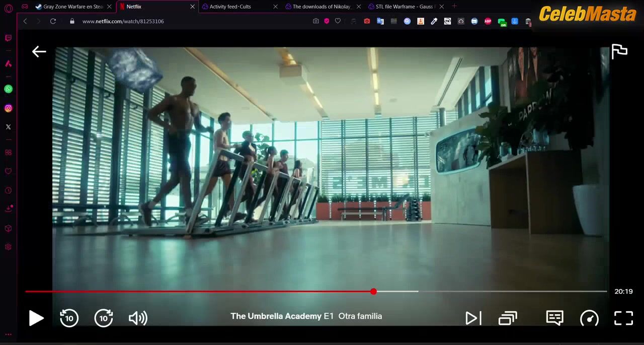Click the red playback position knob
This screenshot has width=644, height=345.
tap(373, 292)
